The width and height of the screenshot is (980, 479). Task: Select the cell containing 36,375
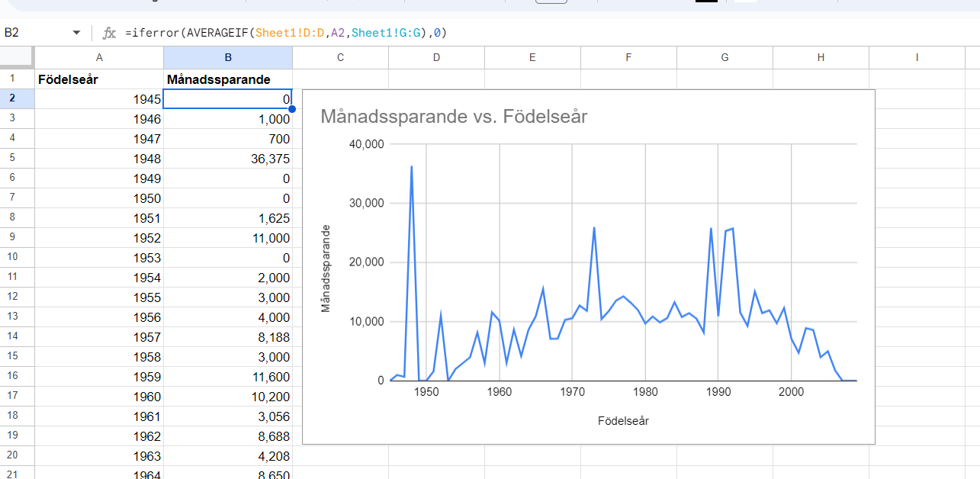tap(228, 159)
